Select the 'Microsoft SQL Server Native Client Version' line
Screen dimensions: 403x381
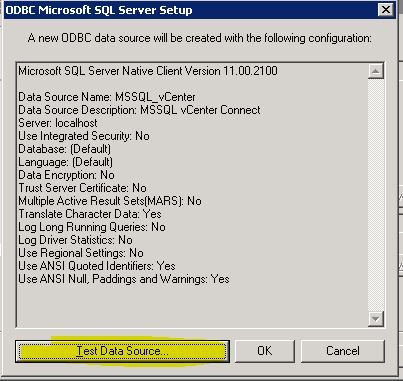[148, 71]
